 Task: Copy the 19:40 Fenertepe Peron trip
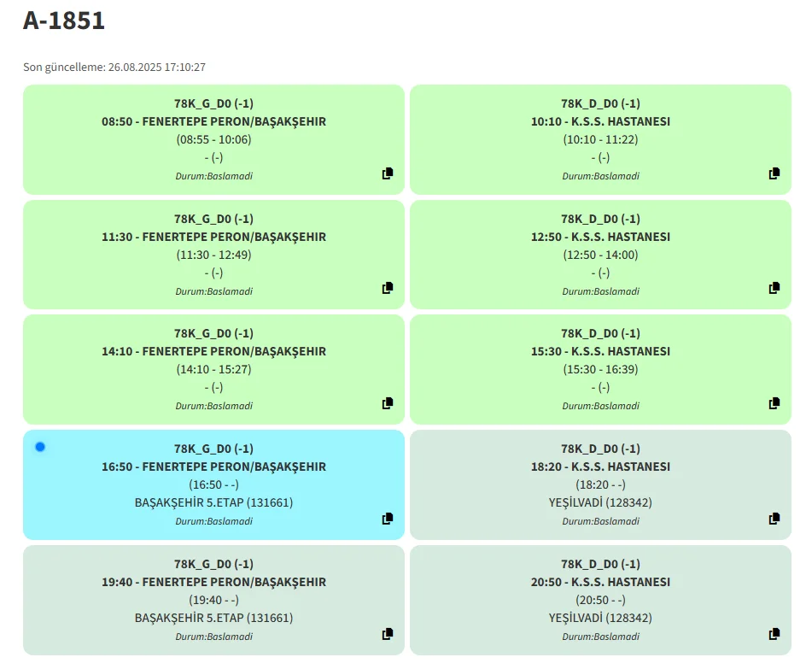(388, 634)
